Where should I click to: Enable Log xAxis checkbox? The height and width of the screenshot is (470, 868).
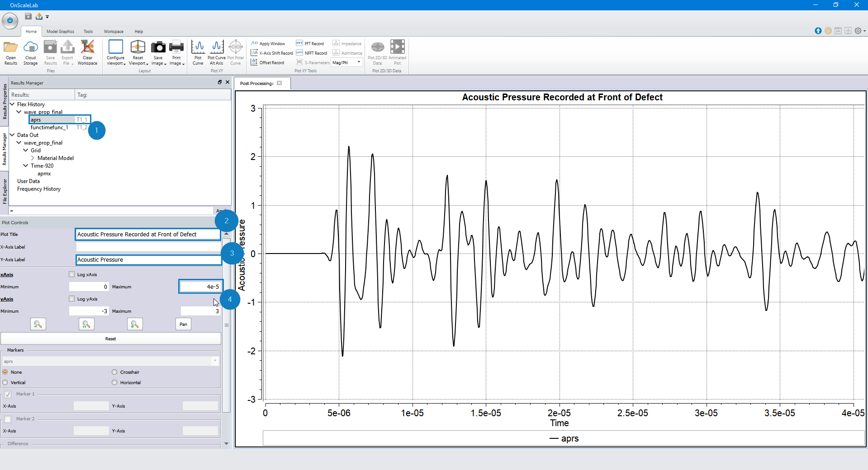71,274
